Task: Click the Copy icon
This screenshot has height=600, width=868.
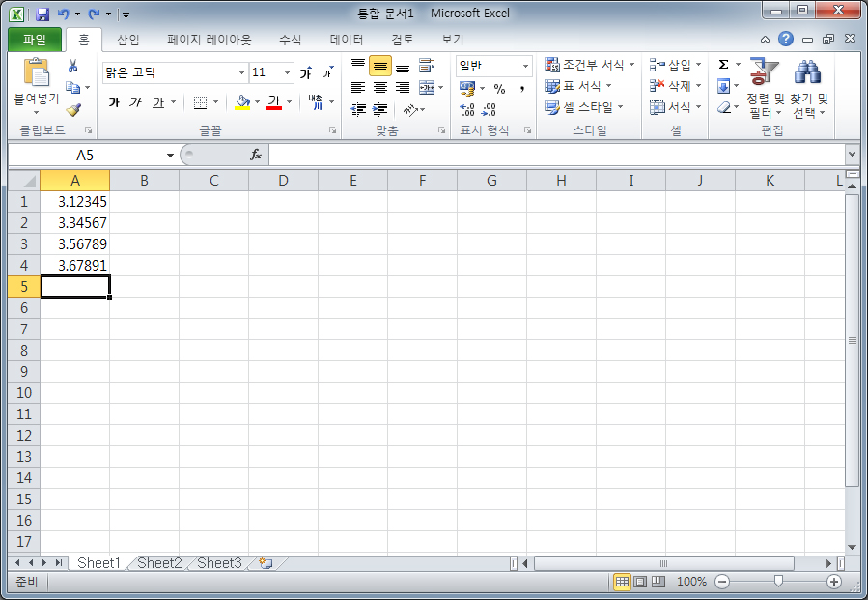Action: tap(72, 87)
